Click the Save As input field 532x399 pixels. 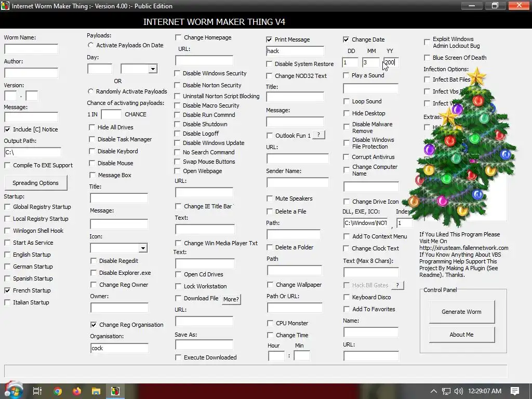tap(204, 345)
